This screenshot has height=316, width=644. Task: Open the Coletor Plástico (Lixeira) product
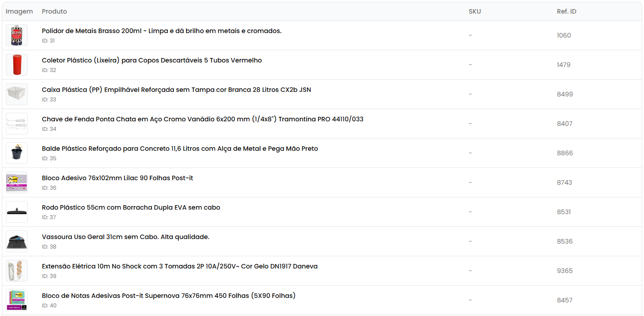point(152,60)
